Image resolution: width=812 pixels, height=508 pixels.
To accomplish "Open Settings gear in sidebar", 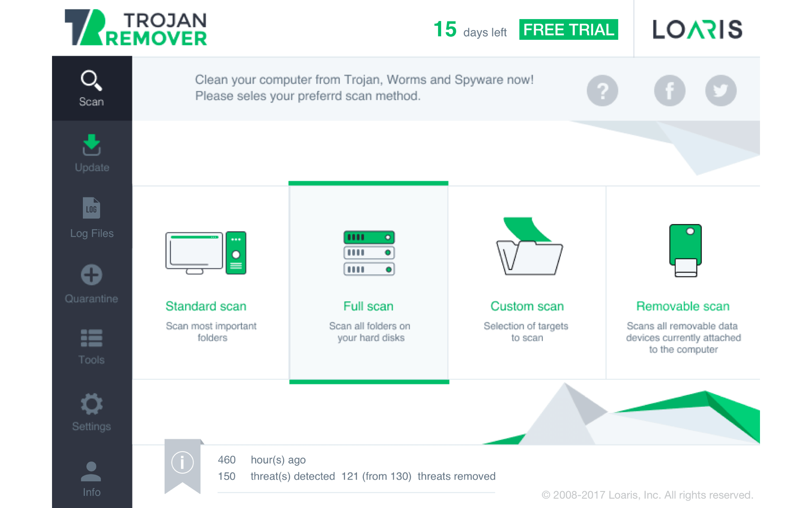I will pos(92,404).
